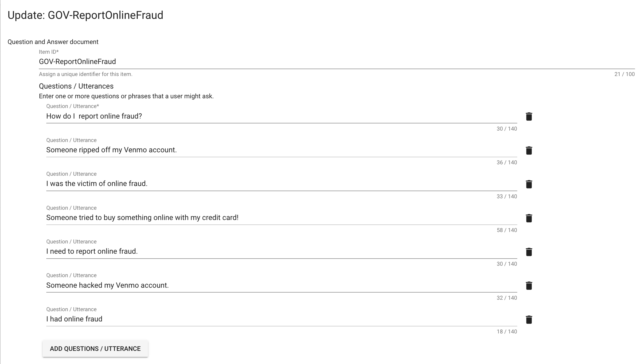Click the ADD QUESTIONS / UTTERANCE button
The height and width of the screenshot is (364, 639).
coord(95,349)
